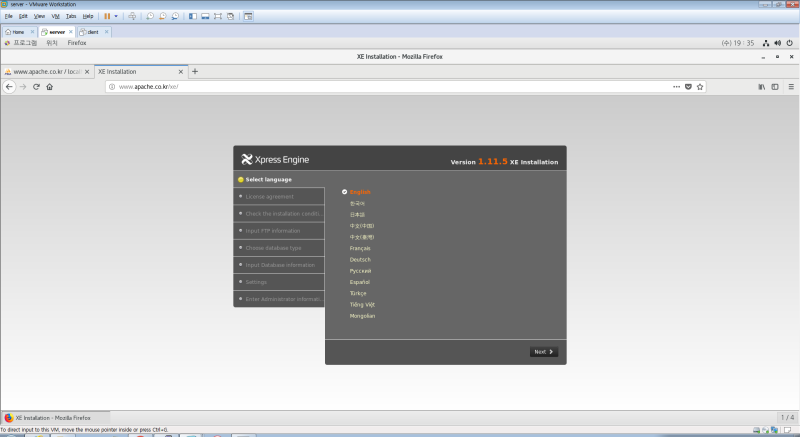Open Firefox library icon
Viewport: 800px width, 437px height.
click(762, 87)
